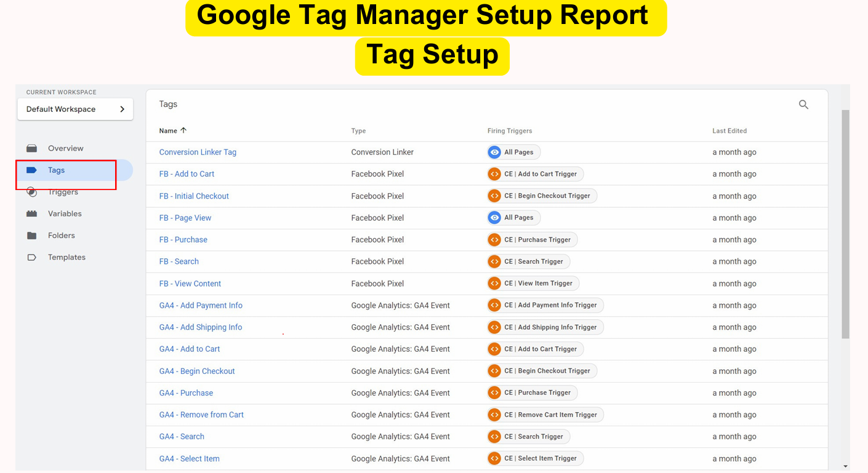Click the vertical scrollbar thumb

click(845, 225)
